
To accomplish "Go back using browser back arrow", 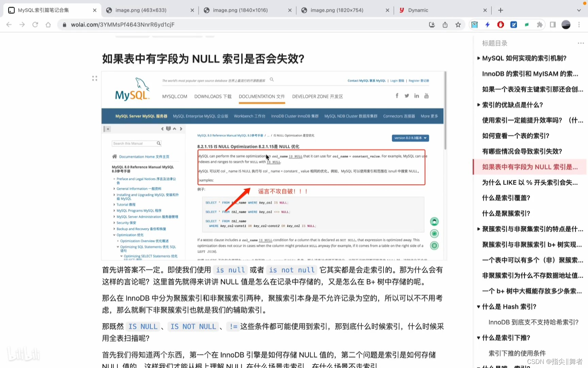I will (x=9, y=25).
